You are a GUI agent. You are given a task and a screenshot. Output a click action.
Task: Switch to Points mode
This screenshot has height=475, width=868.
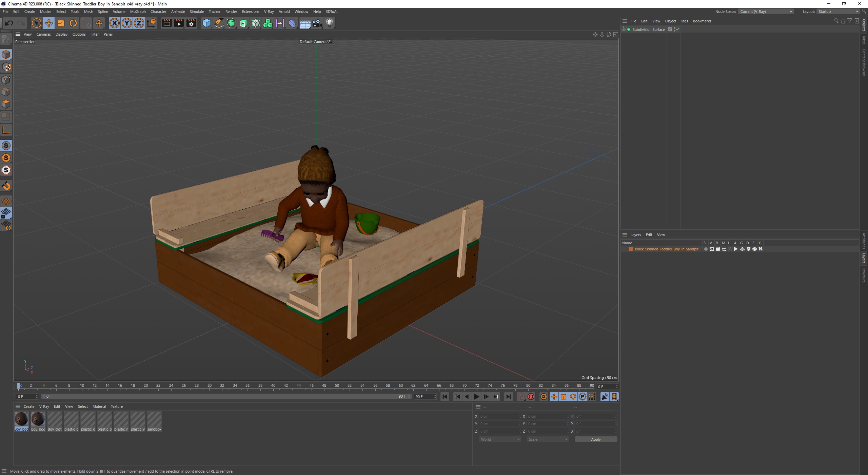coord(6,80)
